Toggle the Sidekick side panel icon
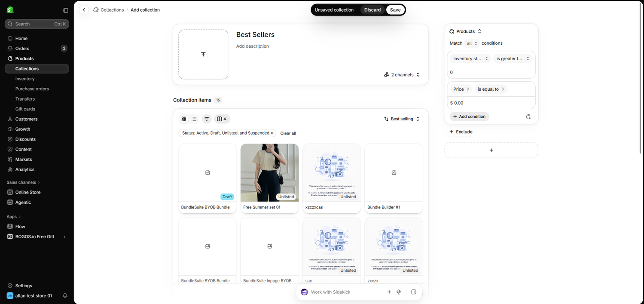Image resolution: width=644 pixels, height=304 pixels. (414, 292)
